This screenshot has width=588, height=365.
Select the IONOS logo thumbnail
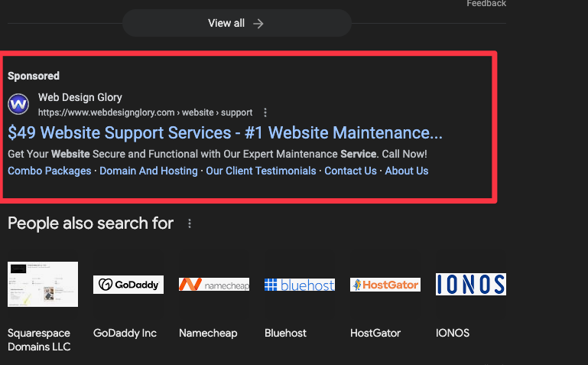pos(470,284)
